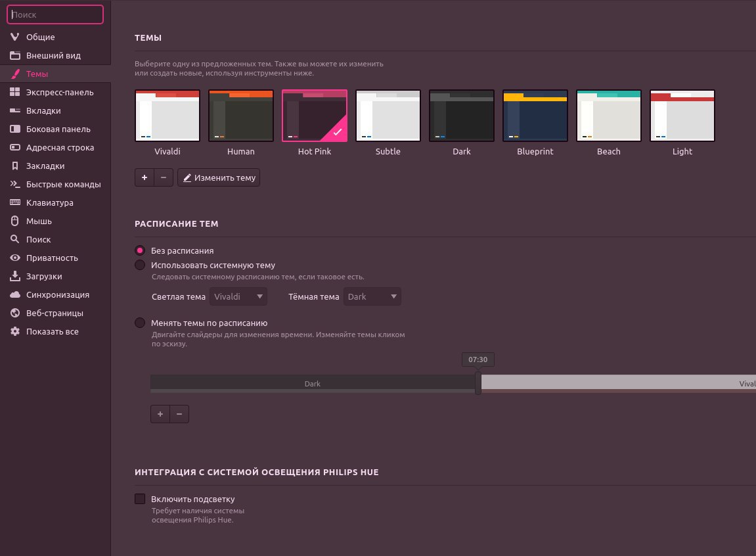756x556 pixels.
Task: Click the magnifier icon beside Поиск
Action: tap(15, 239)
